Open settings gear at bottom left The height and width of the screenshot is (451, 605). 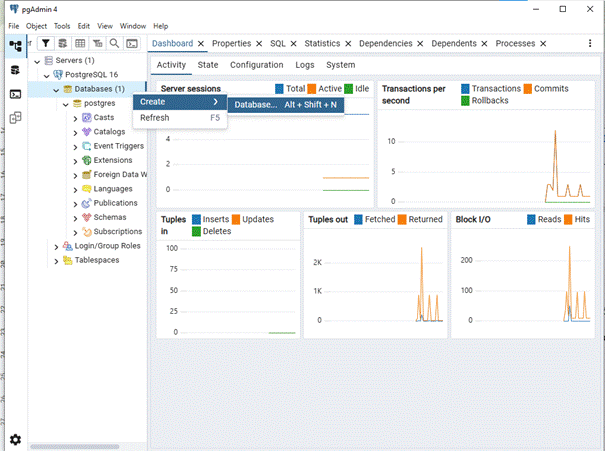[x=15, y=439]
